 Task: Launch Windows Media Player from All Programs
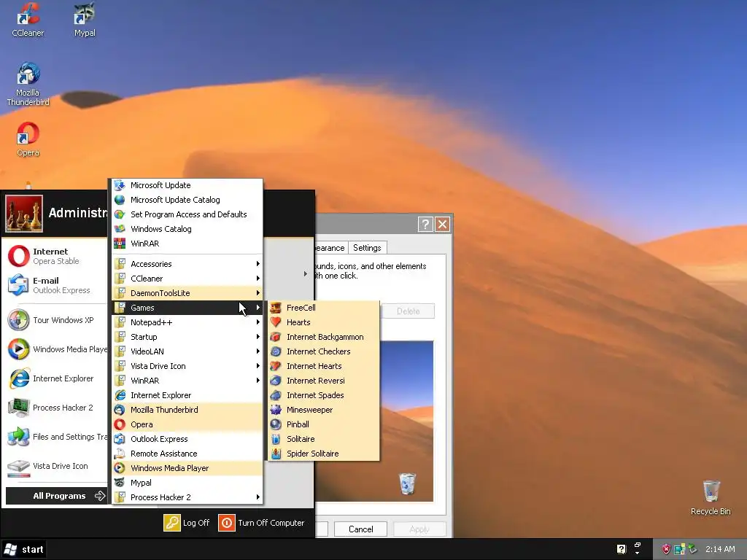[x=187, y=469]
